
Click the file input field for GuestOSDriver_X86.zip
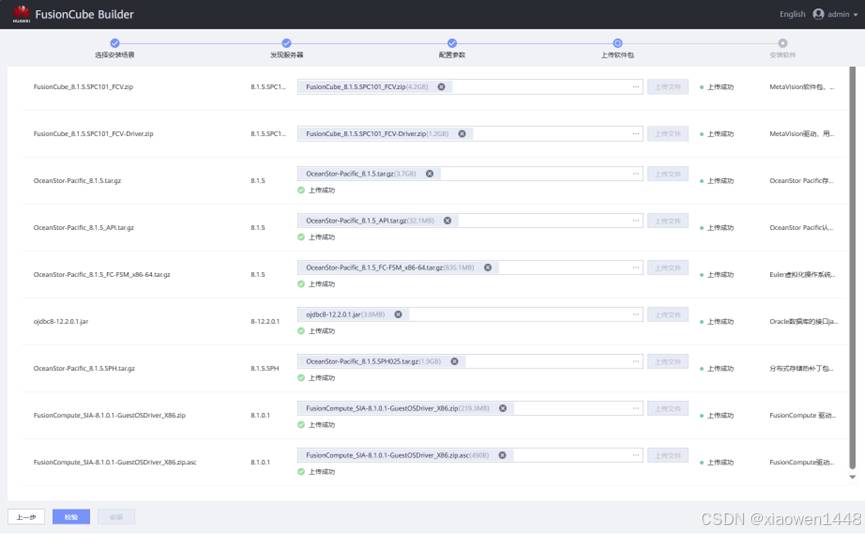(x=570, y=408)
